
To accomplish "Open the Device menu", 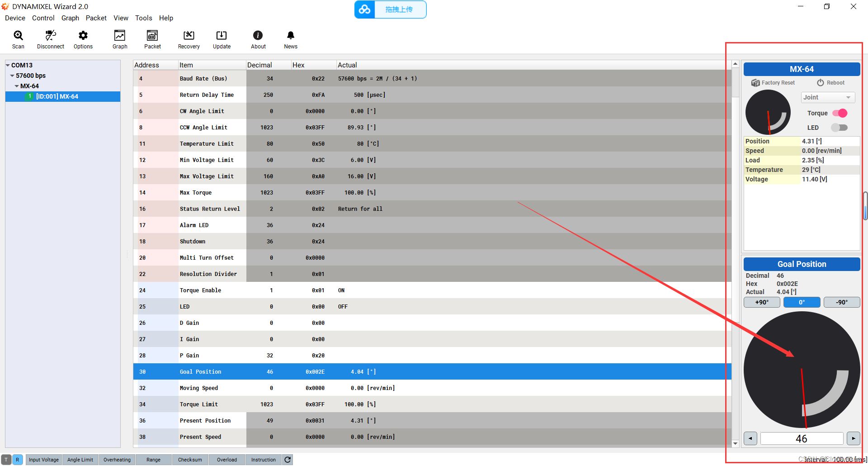I will 15,18.
